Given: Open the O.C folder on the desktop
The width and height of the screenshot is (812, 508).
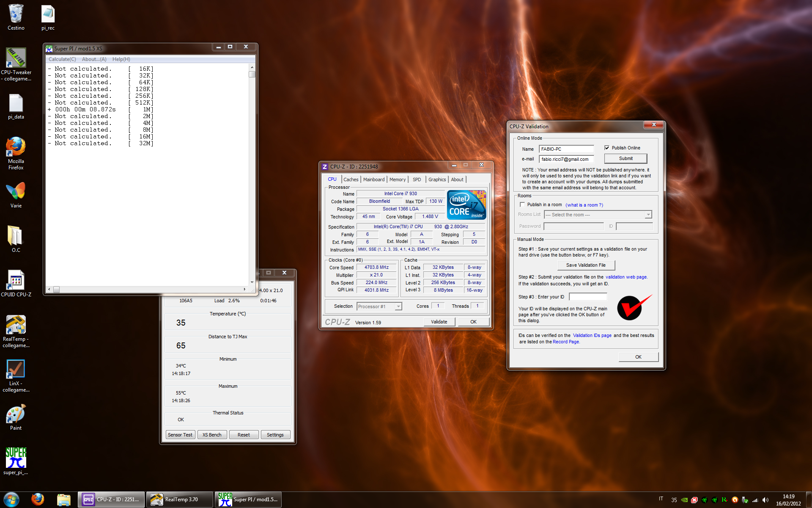Looking at the screenshot, I should point(16,240).
